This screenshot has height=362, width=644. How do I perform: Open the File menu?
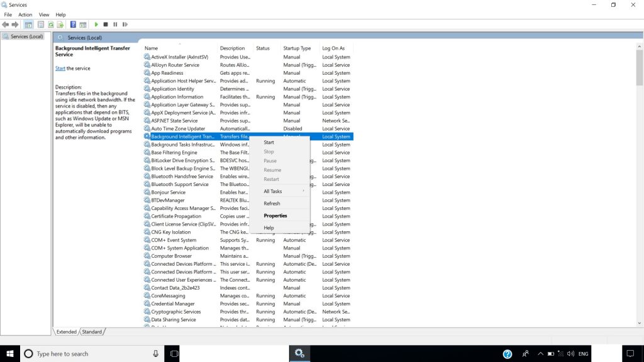click(x=8, y=14)
